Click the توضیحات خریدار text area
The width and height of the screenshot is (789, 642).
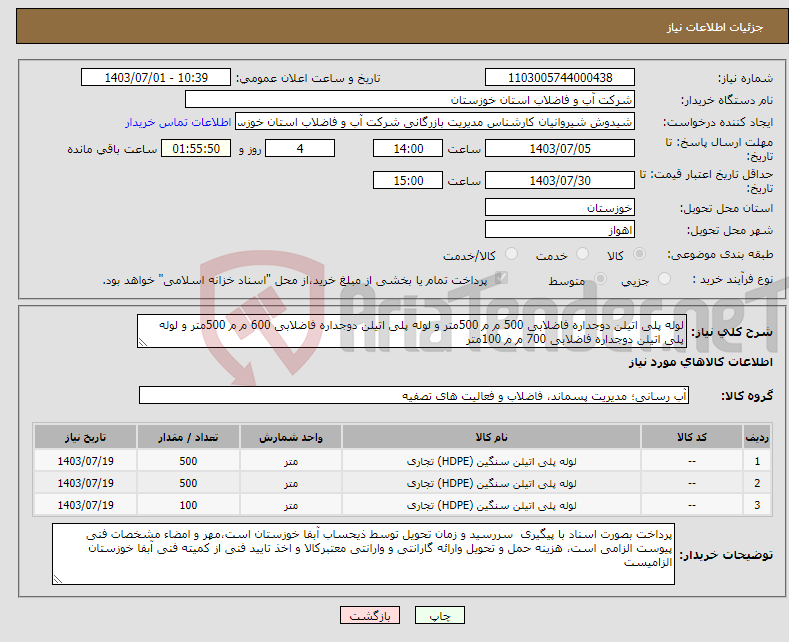click(363, 554)
